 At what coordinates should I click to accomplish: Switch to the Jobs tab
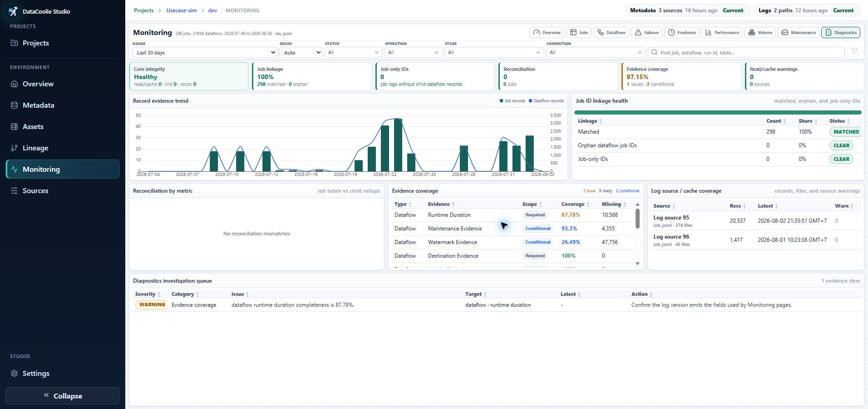579,32
